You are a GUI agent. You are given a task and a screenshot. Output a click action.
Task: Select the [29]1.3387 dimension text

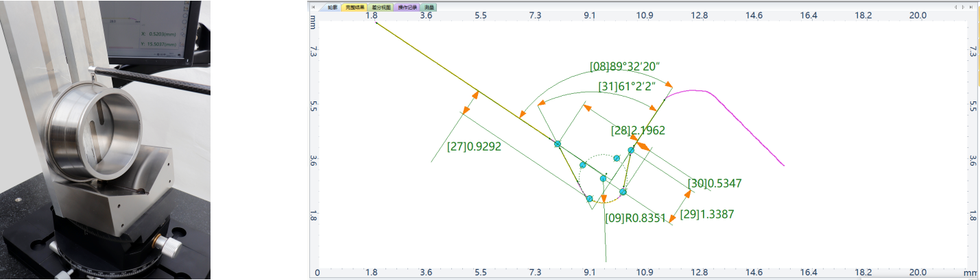pos(707,214)
